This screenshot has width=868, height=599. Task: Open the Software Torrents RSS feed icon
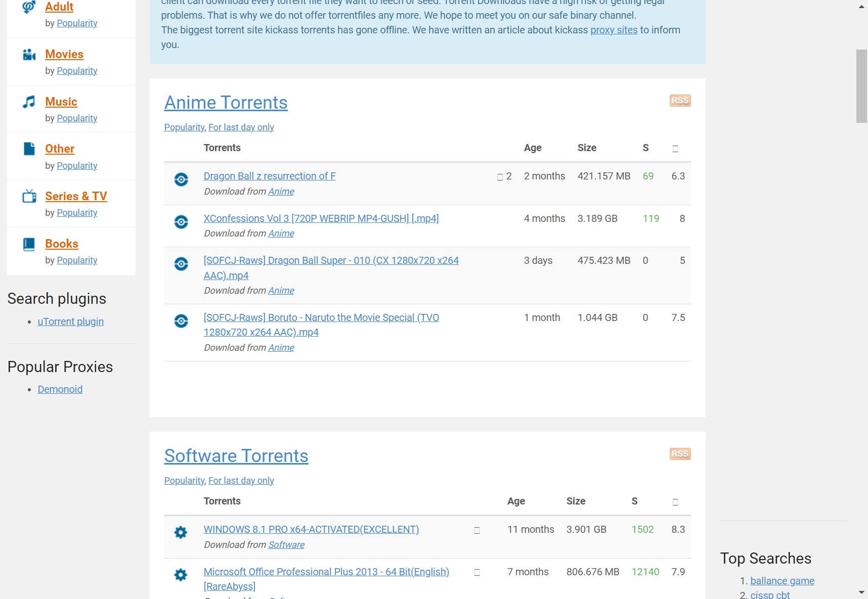[x=680, y=454]
